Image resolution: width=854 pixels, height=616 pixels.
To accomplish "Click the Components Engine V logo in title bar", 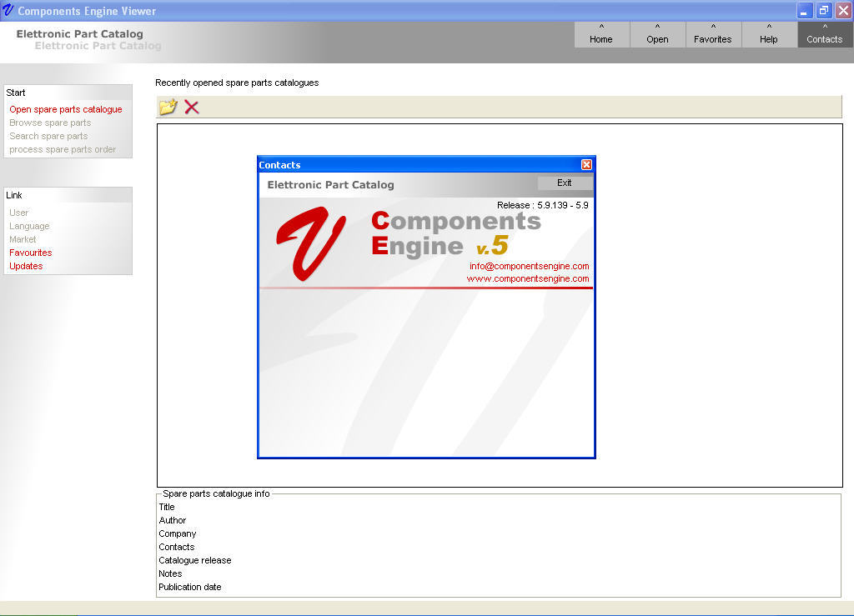I will [x=8, y=10].
